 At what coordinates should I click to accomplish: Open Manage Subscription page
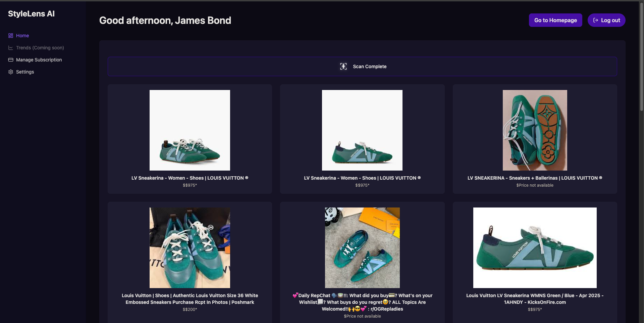[x=39, y=60]
